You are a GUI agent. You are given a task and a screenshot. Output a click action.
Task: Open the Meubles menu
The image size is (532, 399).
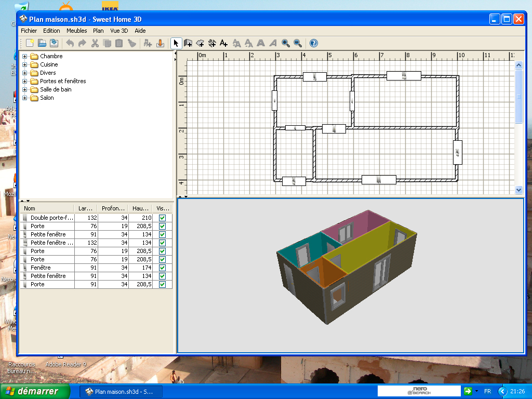pyautogui.click(x=77, y=31)
